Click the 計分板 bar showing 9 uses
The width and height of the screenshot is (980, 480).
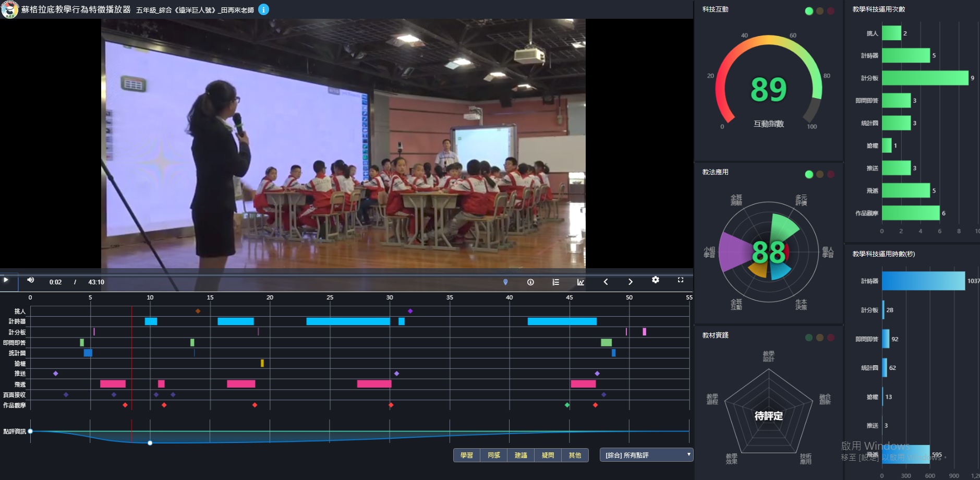pyautogui.click(x=925, y=78)
